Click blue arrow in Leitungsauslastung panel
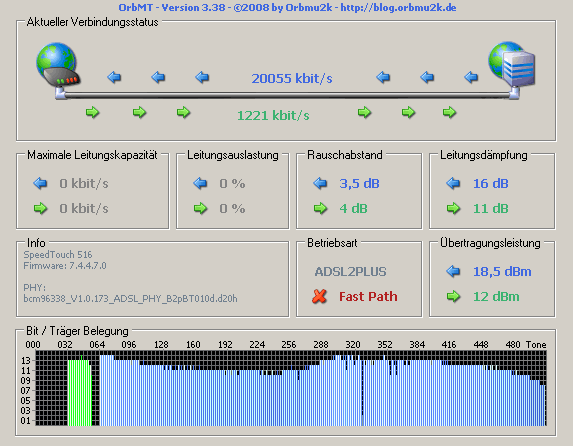This screenshot has width=573, height=446. click(x=200, y=183)
